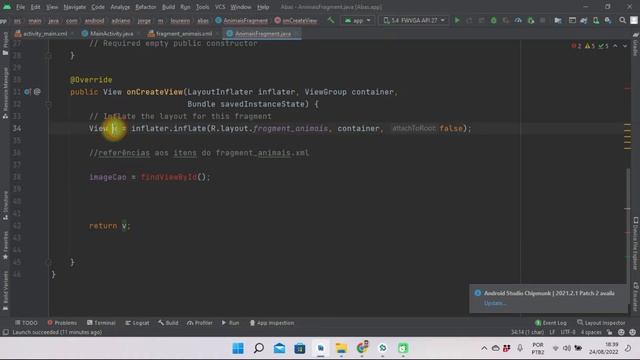640x360 pixels.
Task: Open the Resource Manager side panel
Action: point(5,93)
